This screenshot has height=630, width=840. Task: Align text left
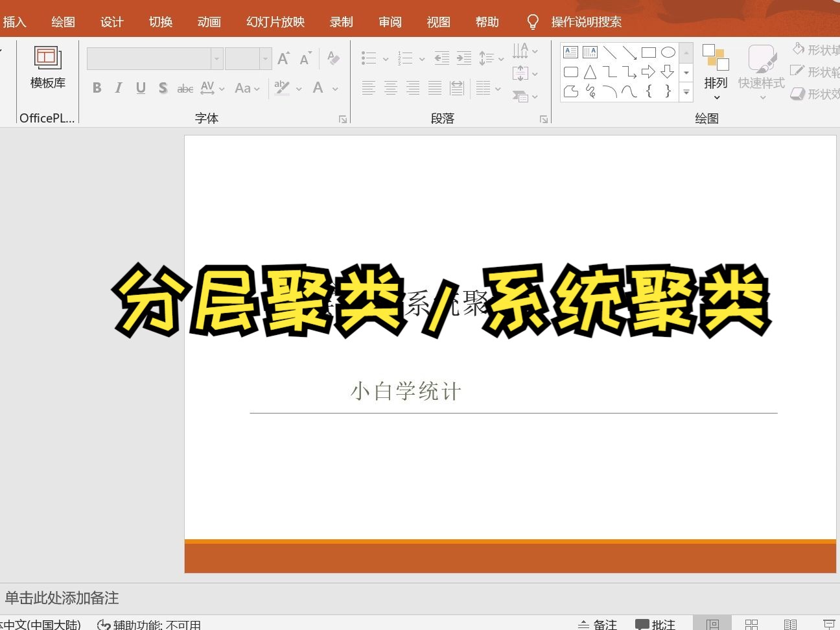(369, 87)
